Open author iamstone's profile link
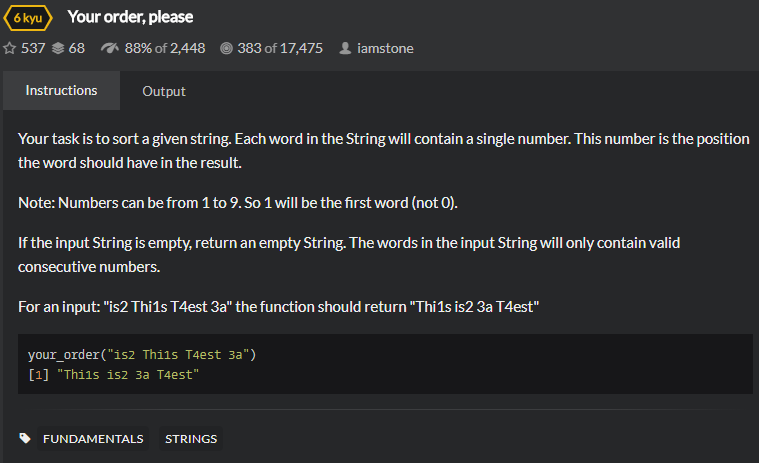 [x=385, y=48]
